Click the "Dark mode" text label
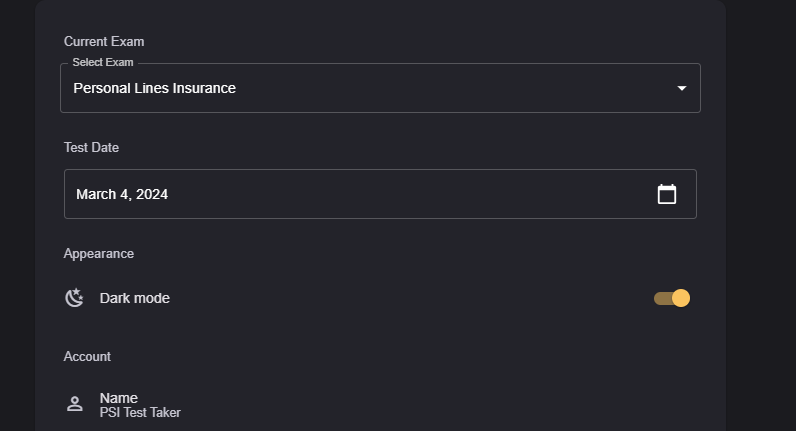This screenshot has width=796, height=431. tap(135, 298)
